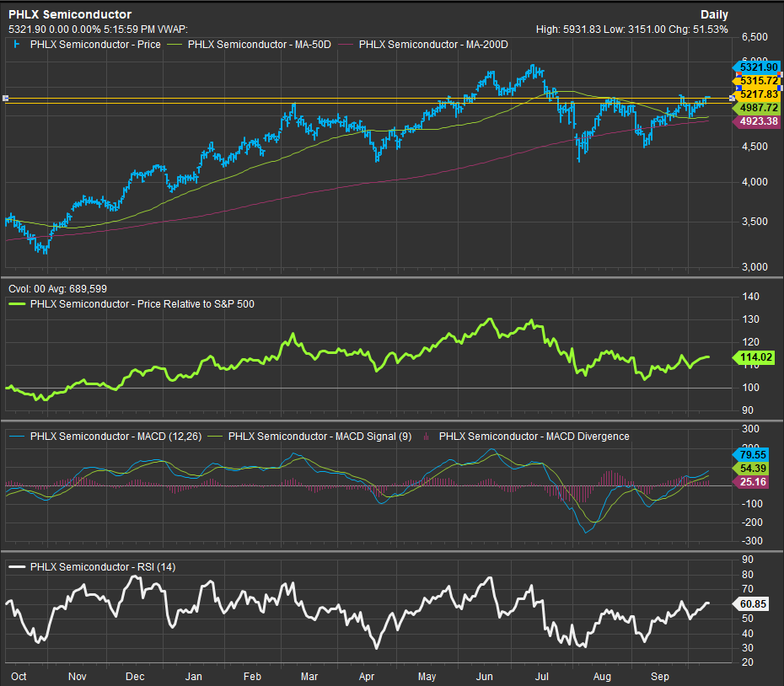This screenshot has height=686, width=784.
Task: Click the Jul label on the time axis
Action: point(542,677)
